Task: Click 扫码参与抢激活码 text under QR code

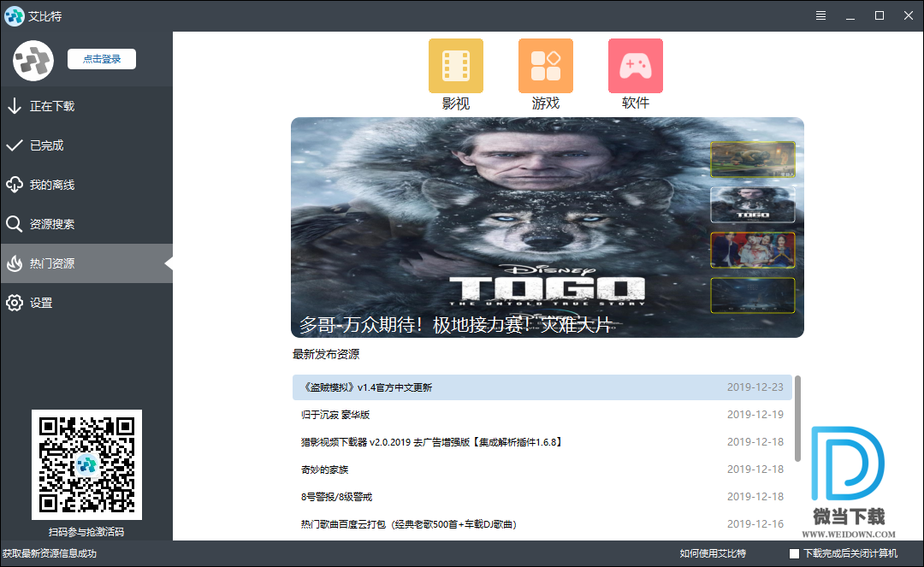Action: pyautogui.click(x=86, y=532)
